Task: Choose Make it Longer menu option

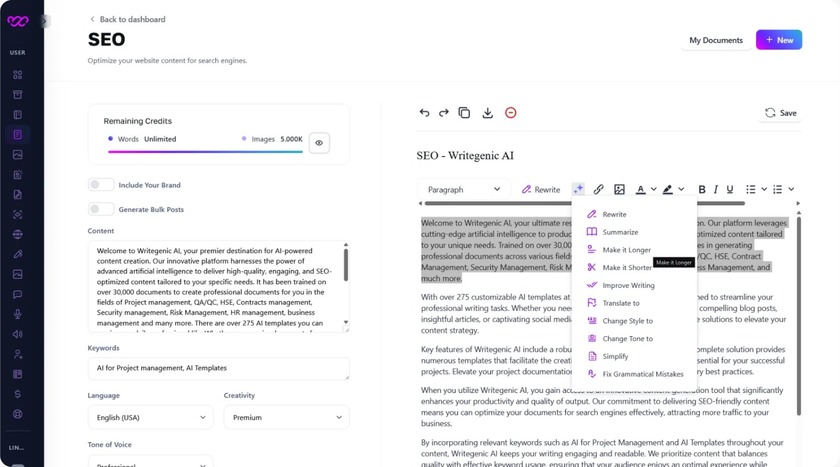Action: 634,250
